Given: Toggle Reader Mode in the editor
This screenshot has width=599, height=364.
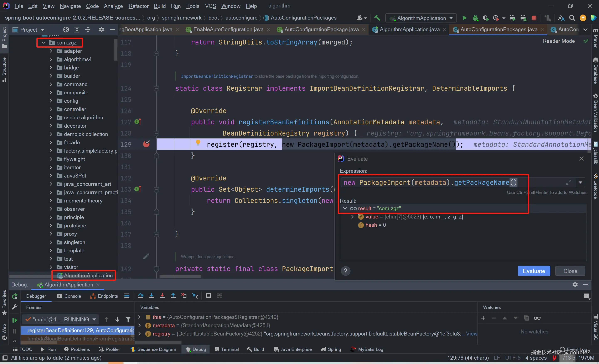Looking at the screenshot, I should coord(558,41).
